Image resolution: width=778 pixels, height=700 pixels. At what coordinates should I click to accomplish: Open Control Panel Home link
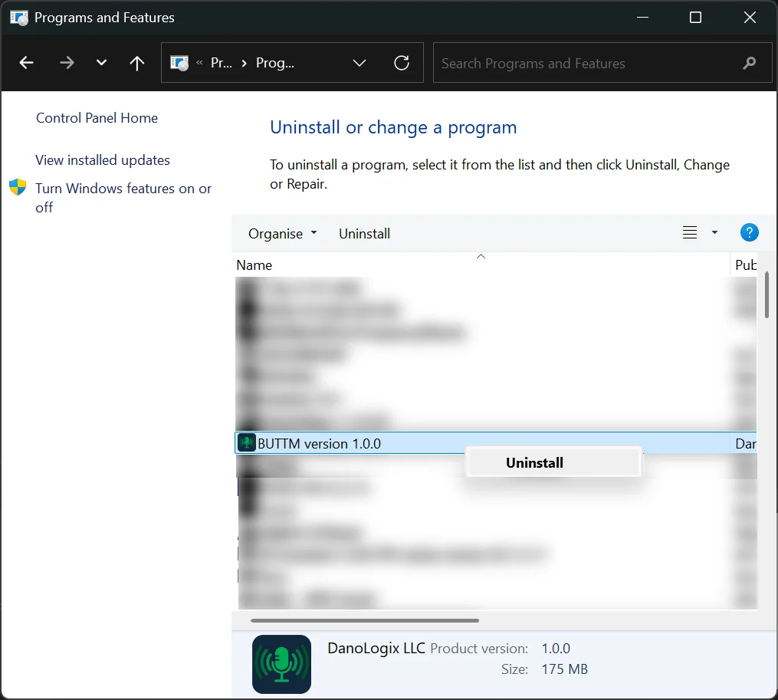coord(97,118)
